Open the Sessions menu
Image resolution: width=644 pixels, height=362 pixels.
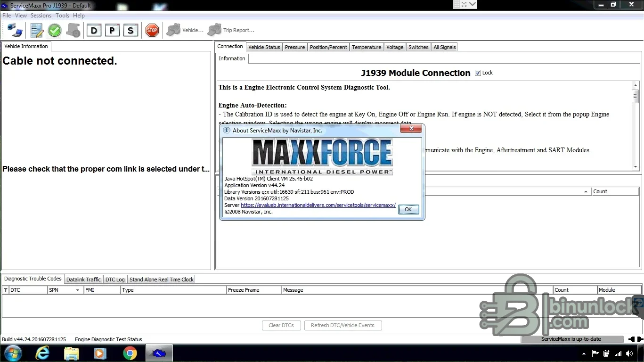41,16
